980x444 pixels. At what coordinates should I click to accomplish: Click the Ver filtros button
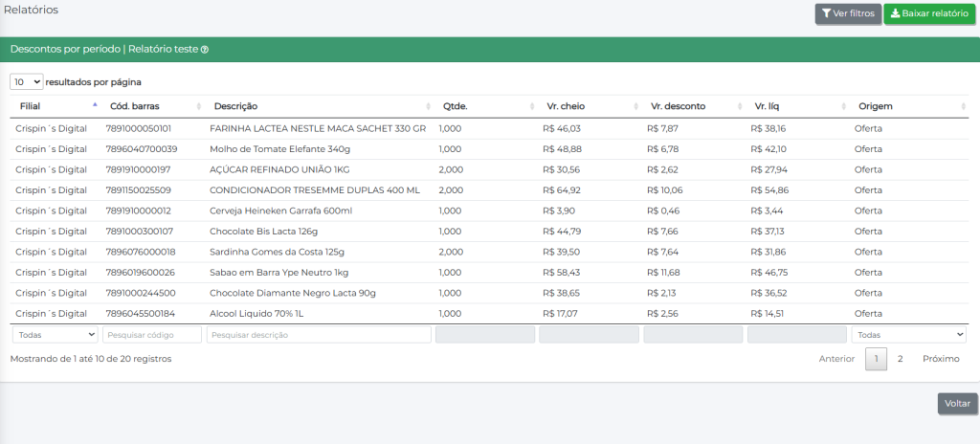tap(847, 13)
